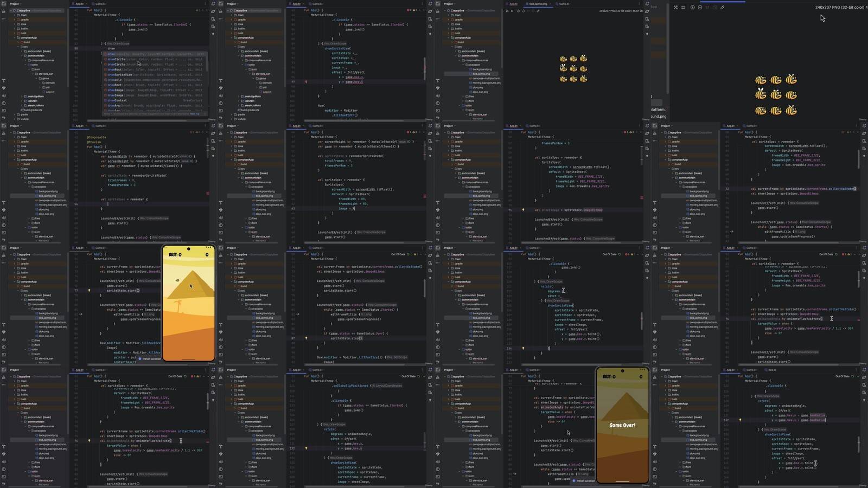Click zoom-in plus in zoomed image viewer
This screenshot has width=868, height=488.
point(692,7)
